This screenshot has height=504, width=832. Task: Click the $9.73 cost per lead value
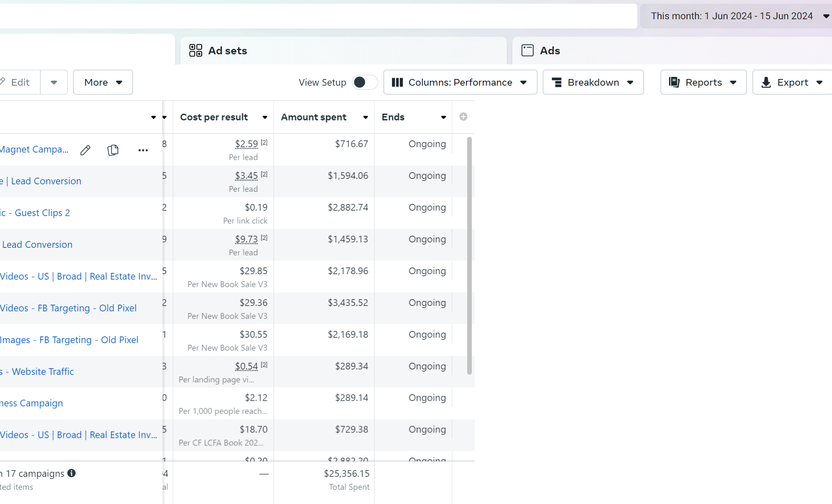[x=247, y=239]
